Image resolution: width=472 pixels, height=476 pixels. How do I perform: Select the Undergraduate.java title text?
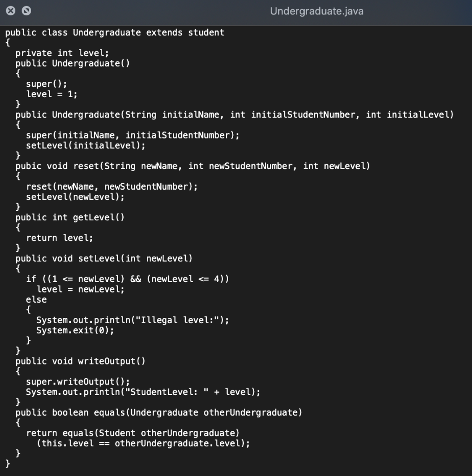tap(316, 12)
